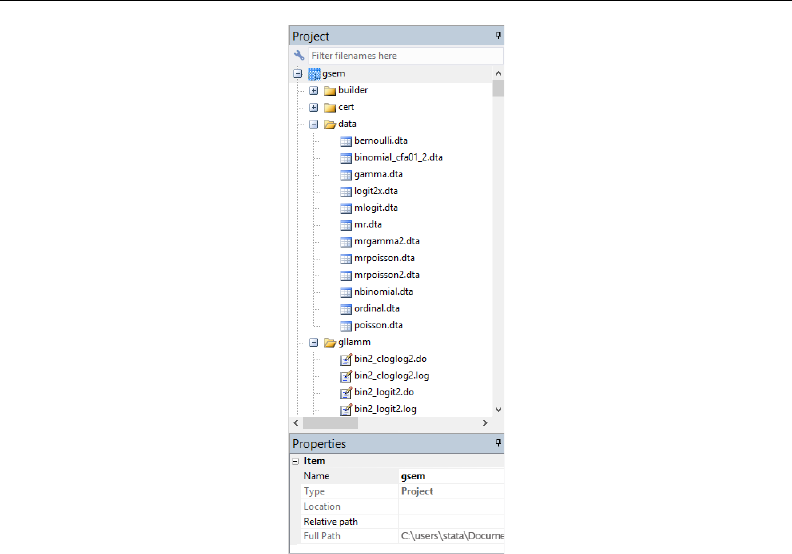
Task: Select poisson.dta file name
Action: point(378,325)
